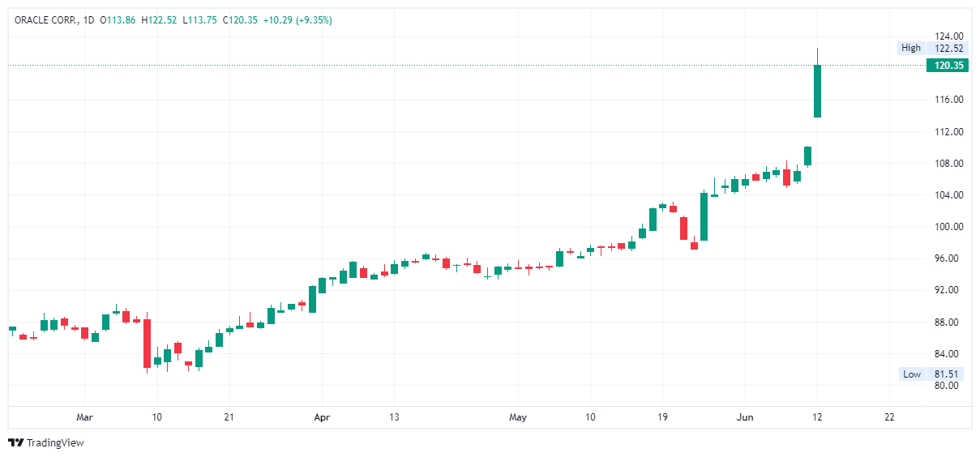
Task: Click the 22 date label on the time axis
Action: [889, 417]
